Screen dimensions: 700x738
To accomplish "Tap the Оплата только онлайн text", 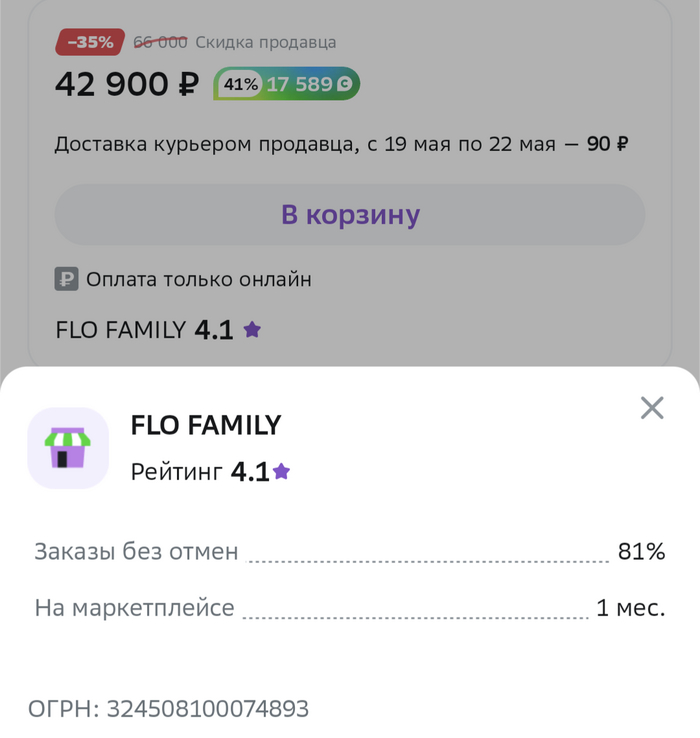I will tap(199, 279).
